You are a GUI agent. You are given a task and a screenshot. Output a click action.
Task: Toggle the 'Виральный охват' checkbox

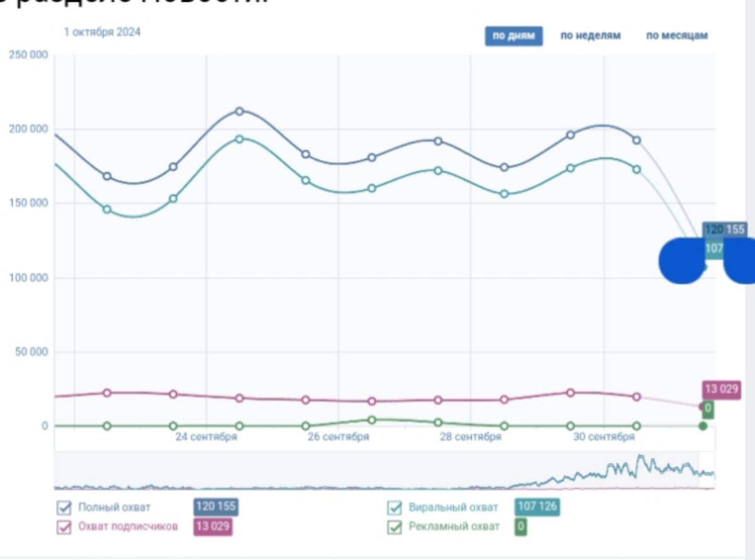(x=394, y=508)
